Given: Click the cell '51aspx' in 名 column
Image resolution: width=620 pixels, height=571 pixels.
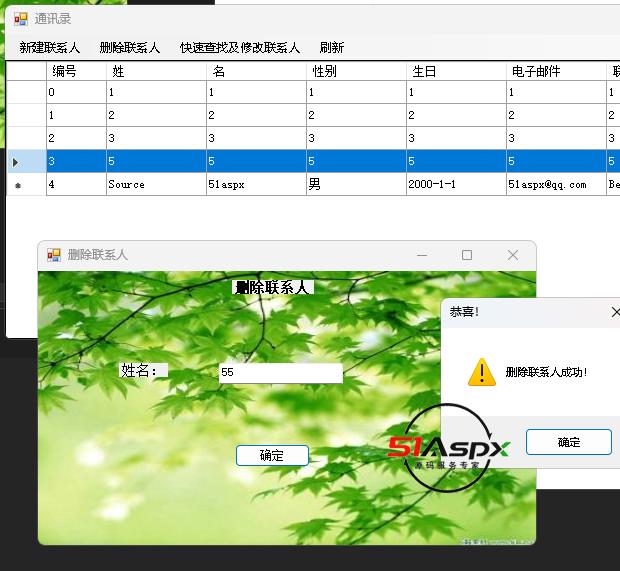Looking at the screenshot, I should click(x=256, y=184).
